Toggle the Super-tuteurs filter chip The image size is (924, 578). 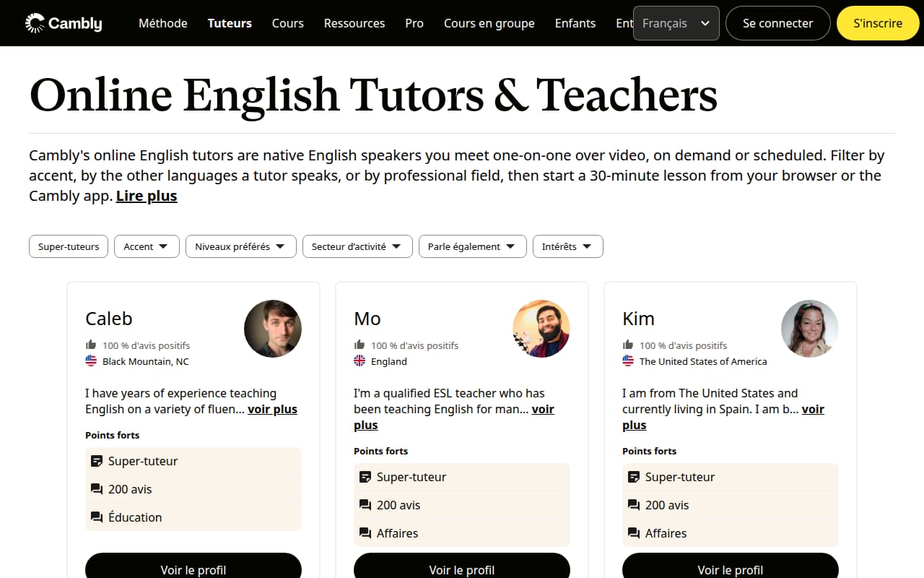pyautogui.click(x=69, y=246)
